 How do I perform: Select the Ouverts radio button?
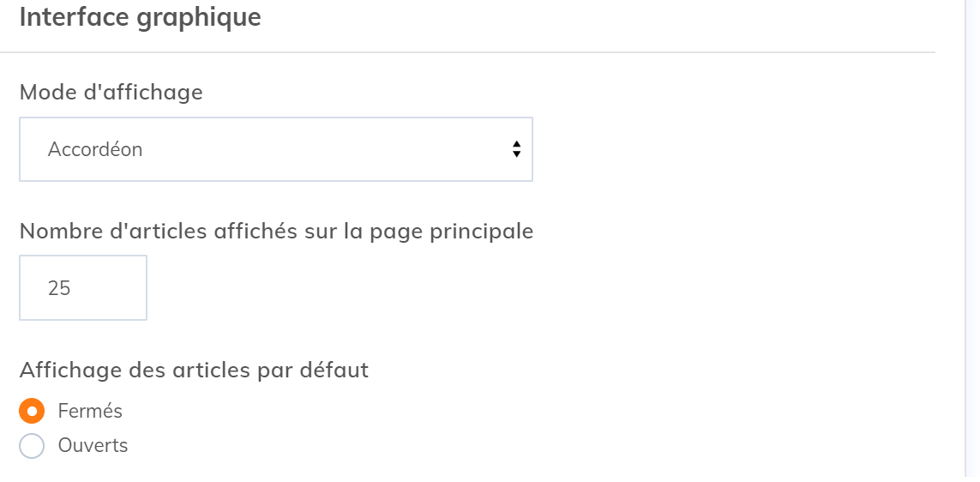coord(32,446)
